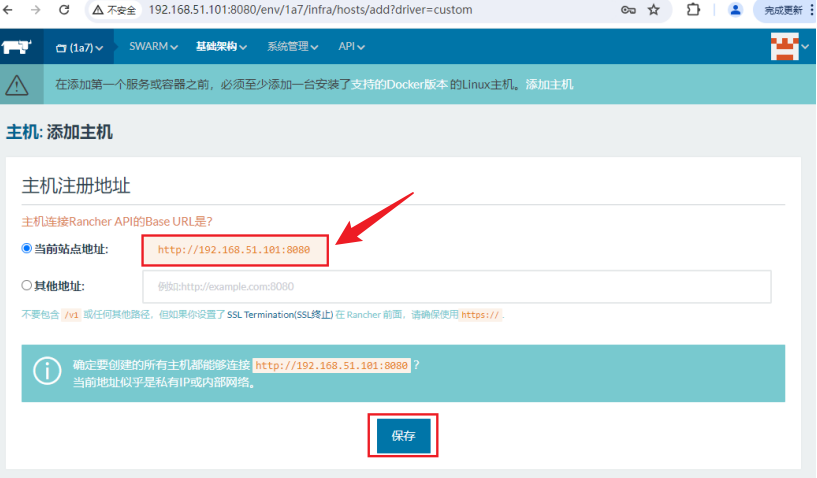This screenshot has height=478, width=817.
Task: Open the password key icon in address bar
Action: (x=628, y=10)
